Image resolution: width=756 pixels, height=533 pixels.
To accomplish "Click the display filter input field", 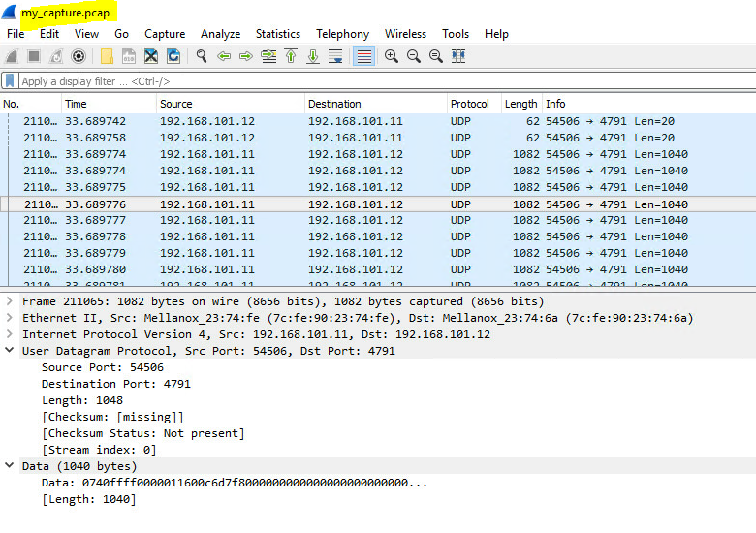I will coord(378,81).
